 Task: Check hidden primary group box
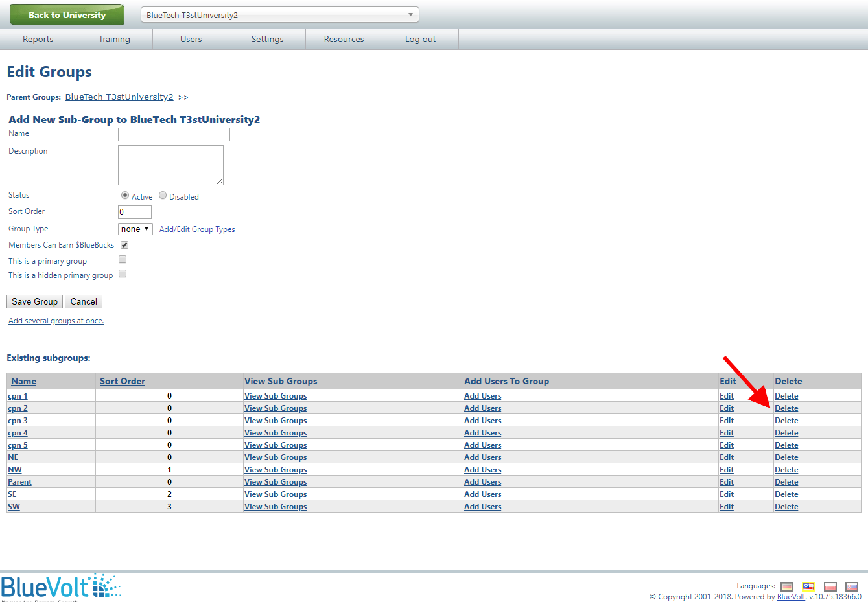click(x=123, y=273)
